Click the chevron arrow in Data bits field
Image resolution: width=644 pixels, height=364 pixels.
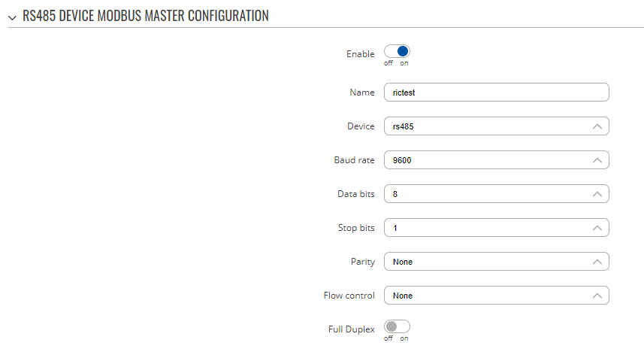tap(597, 194)
